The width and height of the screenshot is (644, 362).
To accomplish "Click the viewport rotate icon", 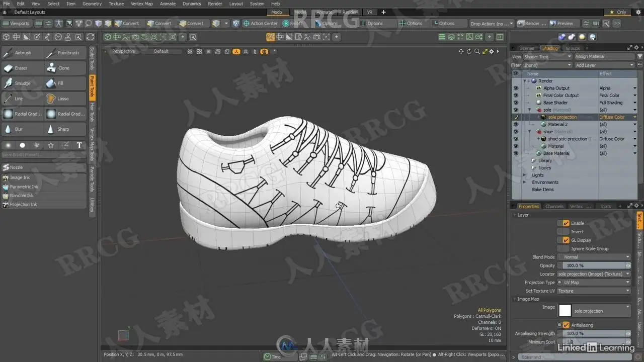I will click(469, 51).
